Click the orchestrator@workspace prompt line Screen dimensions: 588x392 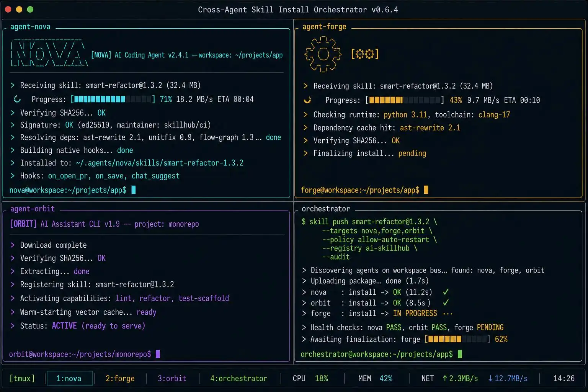point(377,354)
